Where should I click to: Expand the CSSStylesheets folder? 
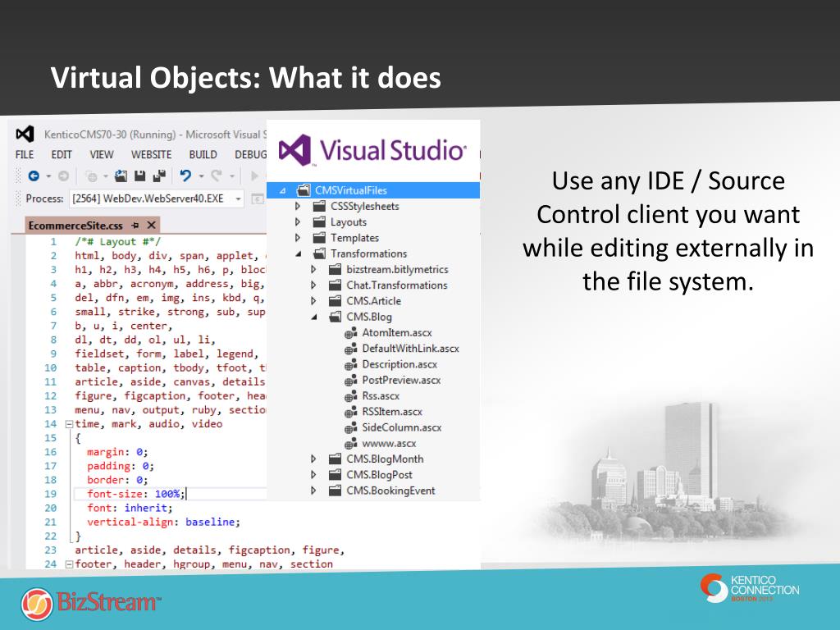click(x=298, y=206)
